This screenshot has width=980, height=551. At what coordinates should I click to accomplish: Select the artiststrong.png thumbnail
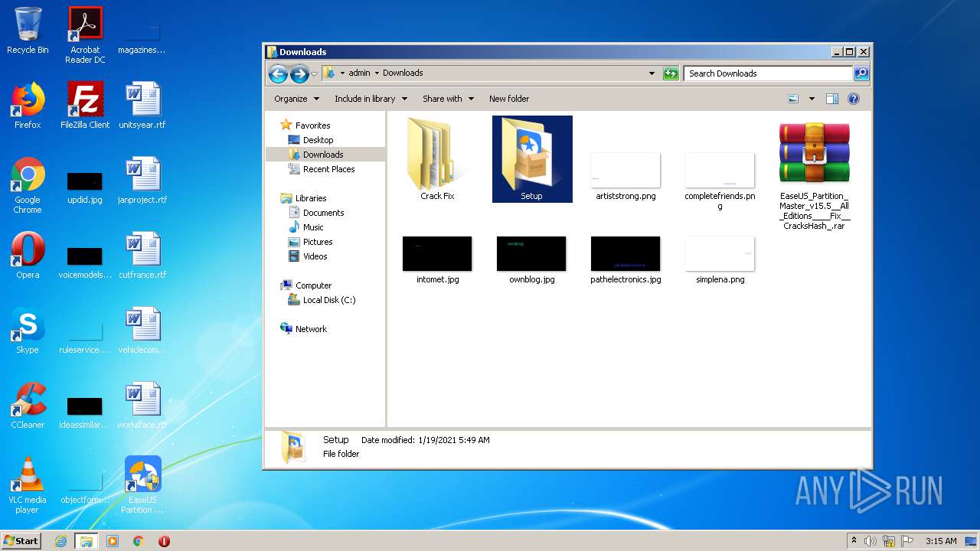click(626, 170)
